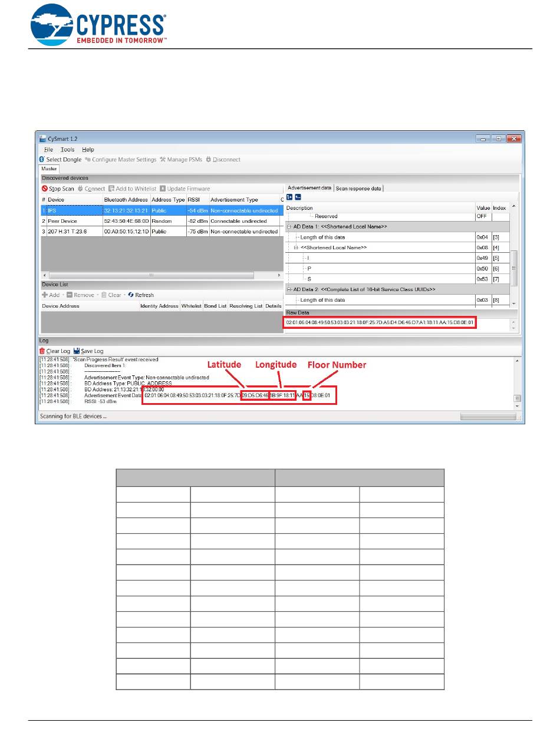The width and height of the screenshot is (560, 739).
Task: Click the Configure Master Settings icon
Action: coord(88,160)
